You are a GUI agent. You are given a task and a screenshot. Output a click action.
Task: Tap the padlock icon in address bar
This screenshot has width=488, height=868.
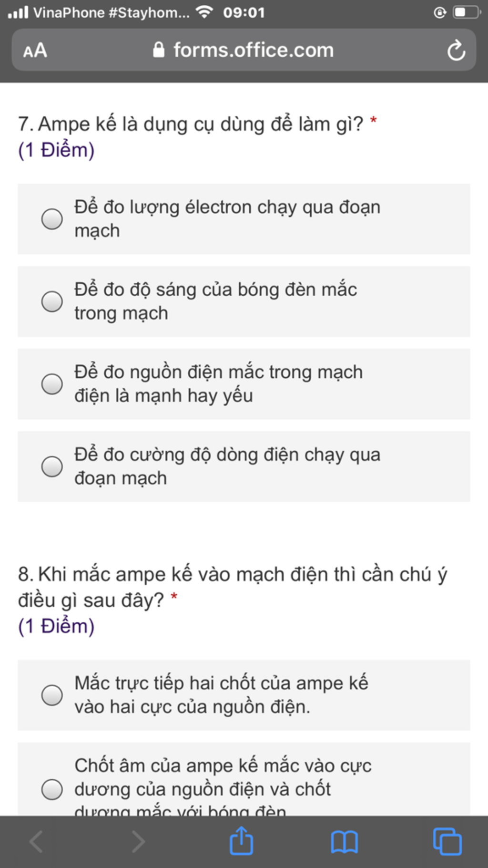159,50
